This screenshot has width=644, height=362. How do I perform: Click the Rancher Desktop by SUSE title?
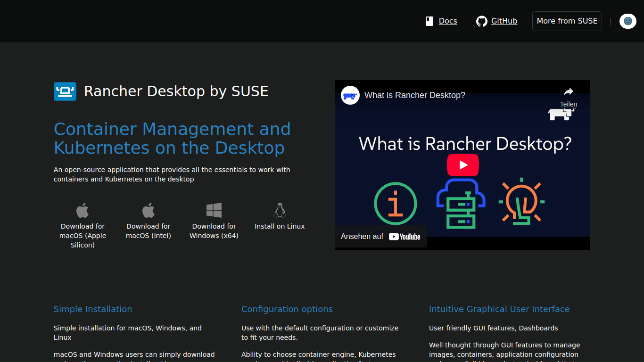[x=176, y=91]
